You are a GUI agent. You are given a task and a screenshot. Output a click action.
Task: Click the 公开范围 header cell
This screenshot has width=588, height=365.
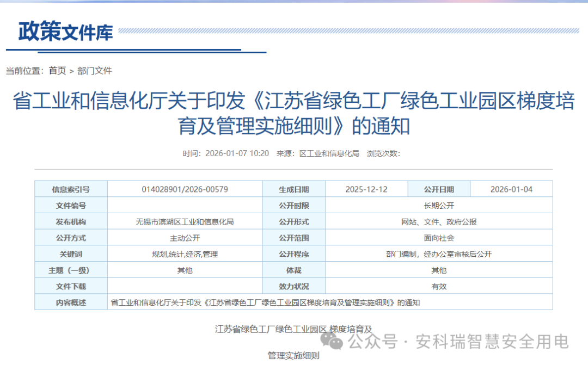(x=294, y=238)
